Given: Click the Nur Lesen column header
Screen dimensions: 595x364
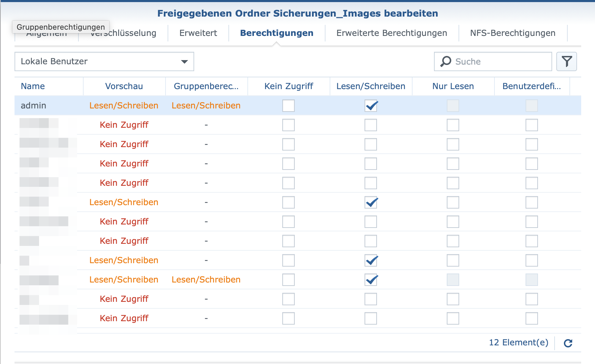Looking at the screenshot, I should click(453, 86).
